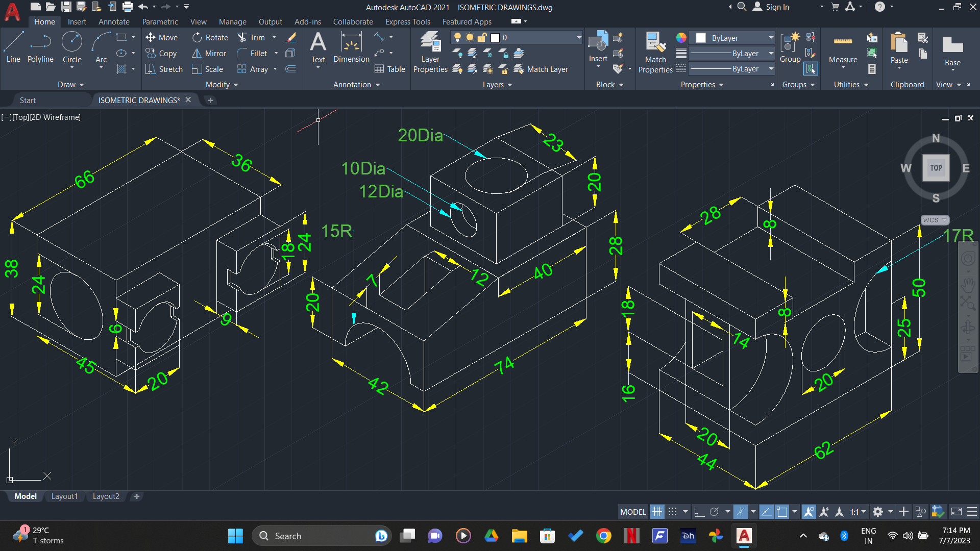Open the color wheel swatch in Properties
Image resolution: width=980 pixels, height=551 pixels.
coord(680,37)
